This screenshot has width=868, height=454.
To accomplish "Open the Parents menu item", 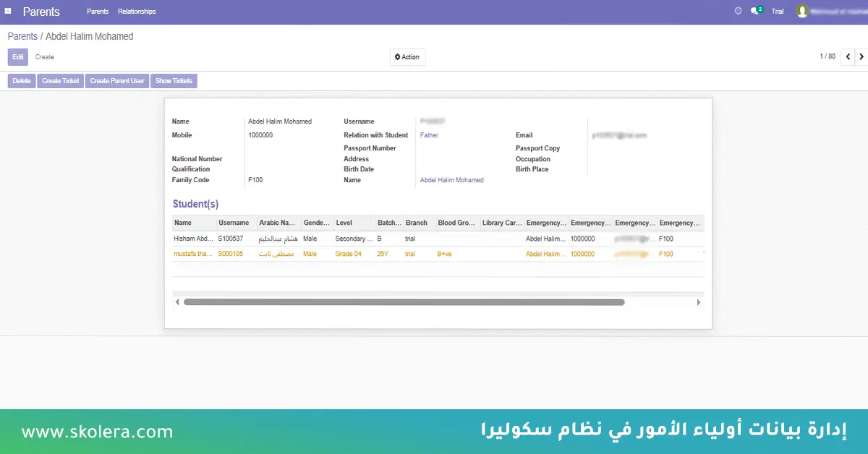I will 97,12.
